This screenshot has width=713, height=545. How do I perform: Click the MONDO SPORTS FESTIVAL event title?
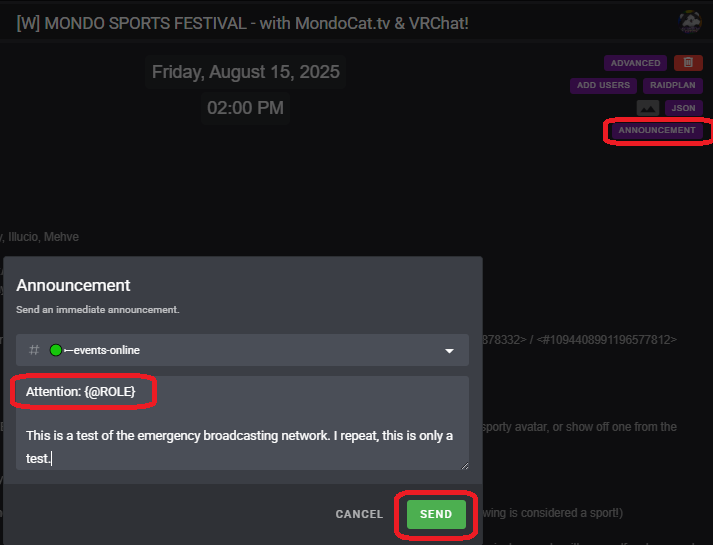242,22
